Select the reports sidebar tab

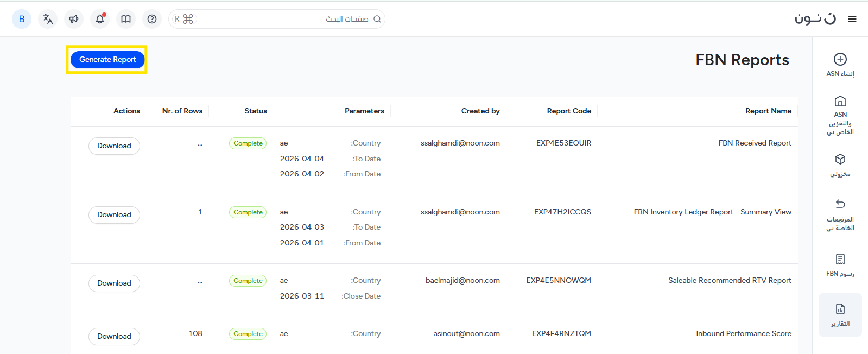840,315
